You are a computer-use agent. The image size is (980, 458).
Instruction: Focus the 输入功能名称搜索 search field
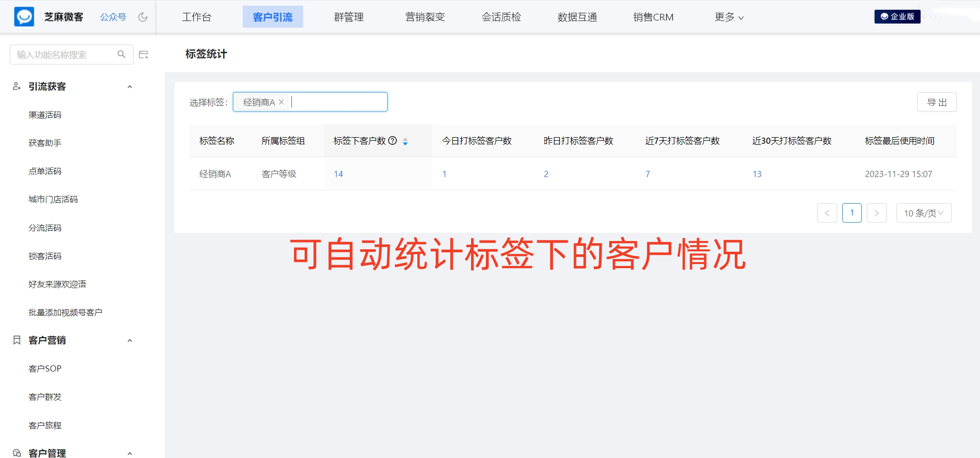coord(72,54)
